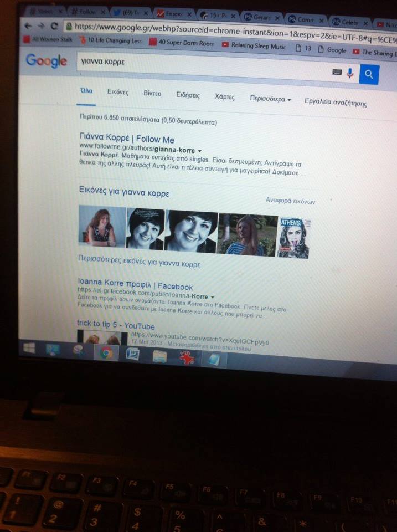Click the YouTube result video thumbnail

point(102,336)
